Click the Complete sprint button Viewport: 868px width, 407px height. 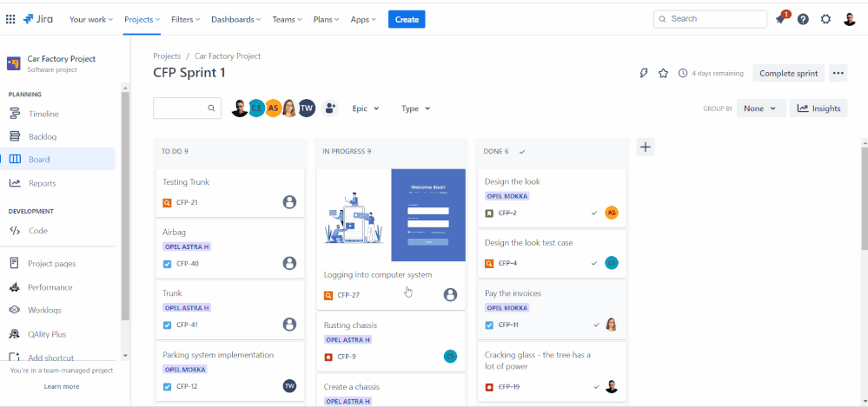coord(788,73)
